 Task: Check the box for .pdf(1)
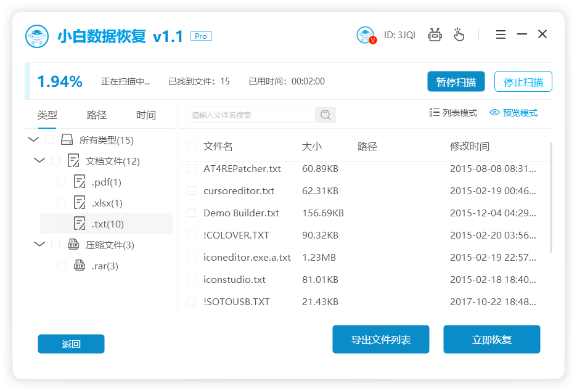(62, 182)
